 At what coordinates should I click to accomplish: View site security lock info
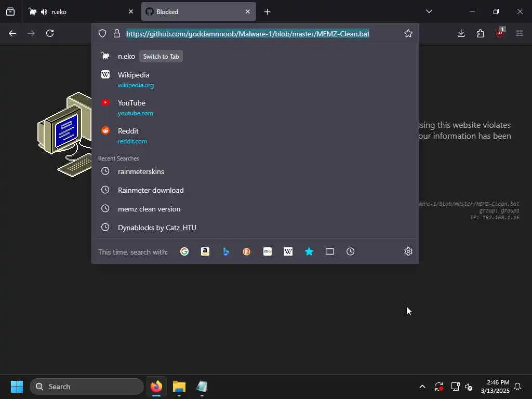[x=117, y=33]
